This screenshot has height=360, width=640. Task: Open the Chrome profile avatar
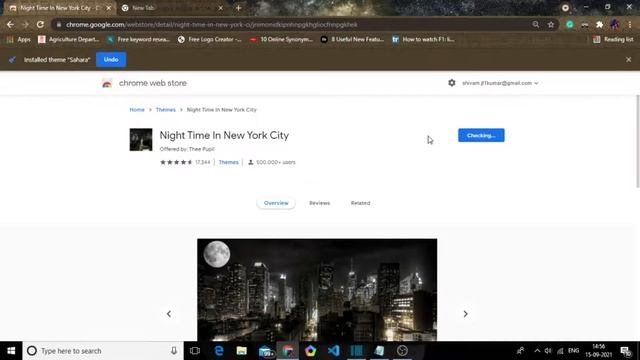pyautogui.click(x=615, y=24)
